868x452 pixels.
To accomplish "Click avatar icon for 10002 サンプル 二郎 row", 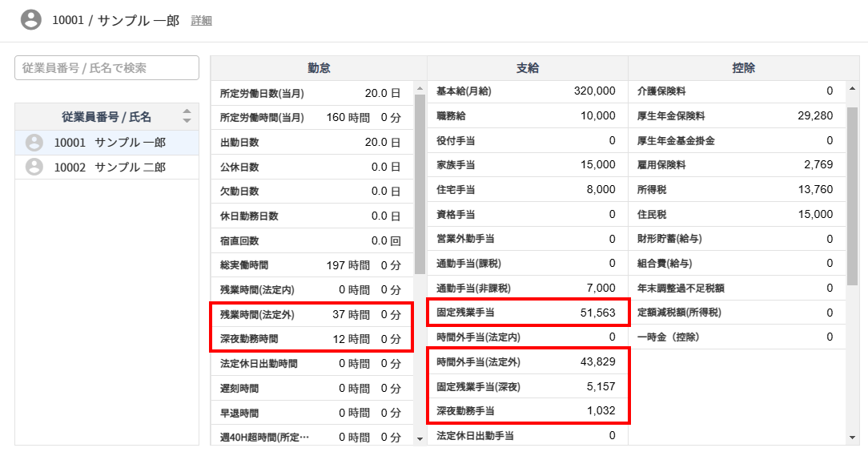I will [x=34, y=167].
